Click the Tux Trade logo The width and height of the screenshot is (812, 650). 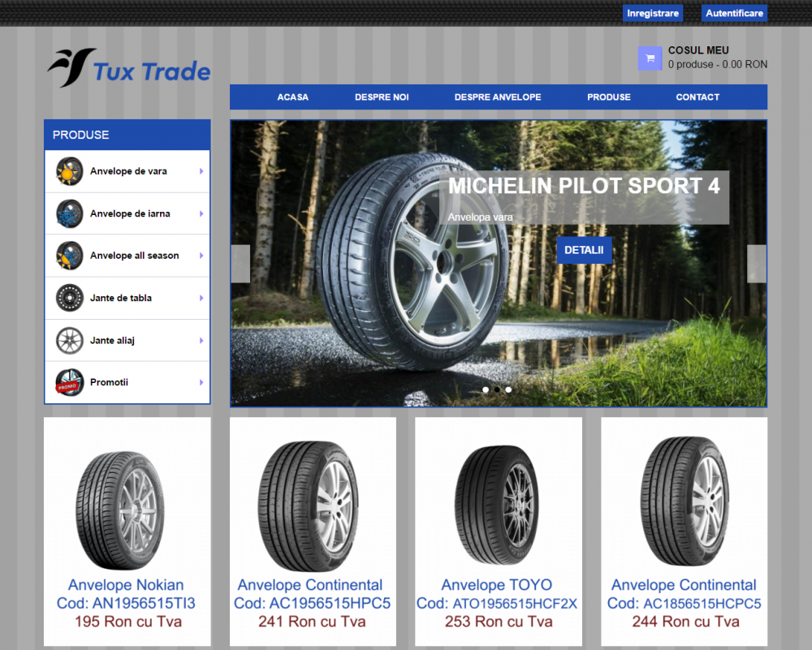[129, 69]
